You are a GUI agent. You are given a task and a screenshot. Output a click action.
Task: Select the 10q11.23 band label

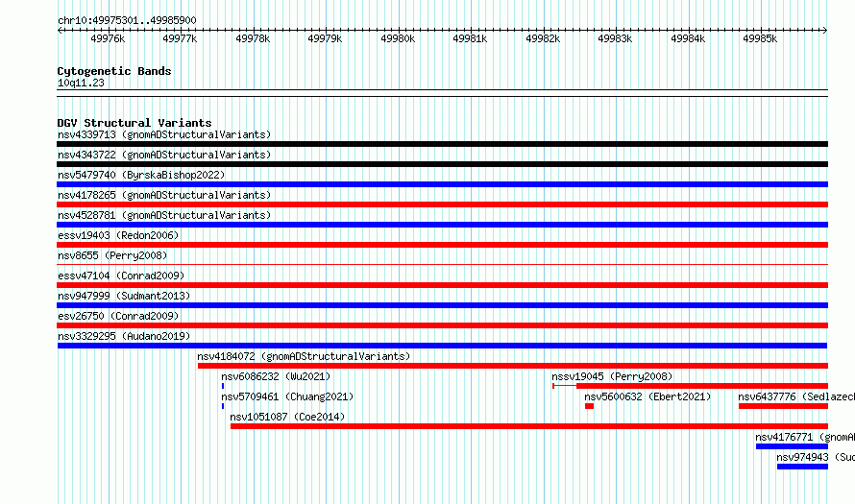tap(81, 83)
